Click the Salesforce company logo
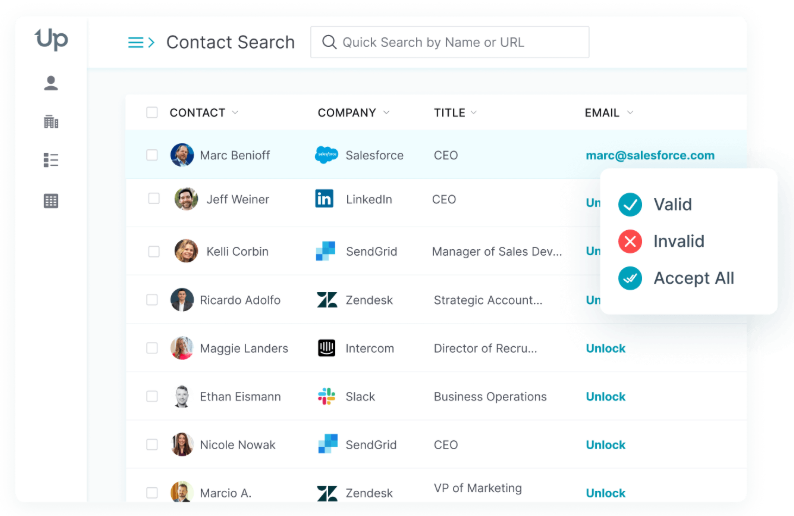Screen dimensions: 794x516 click(326, 155)
